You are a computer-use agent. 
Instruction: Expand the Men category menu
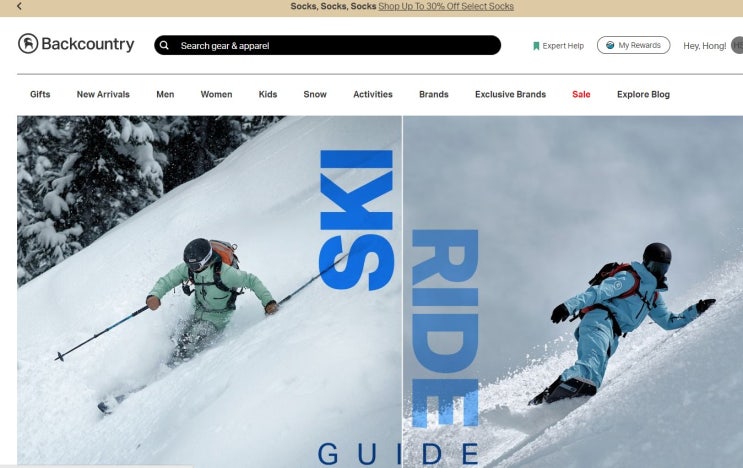[165, 94]
